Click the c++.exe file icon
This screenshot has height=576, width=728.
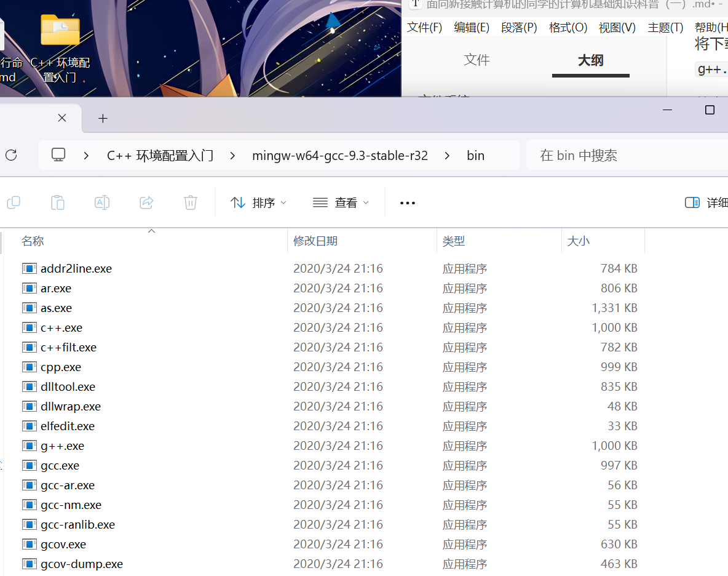[30, 327]
